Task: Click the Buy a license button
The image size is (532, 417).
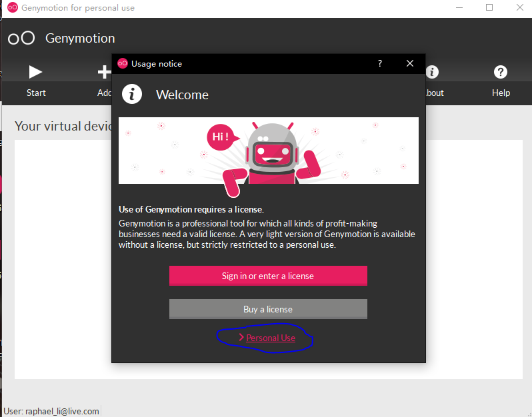Action: click(268, 309)
